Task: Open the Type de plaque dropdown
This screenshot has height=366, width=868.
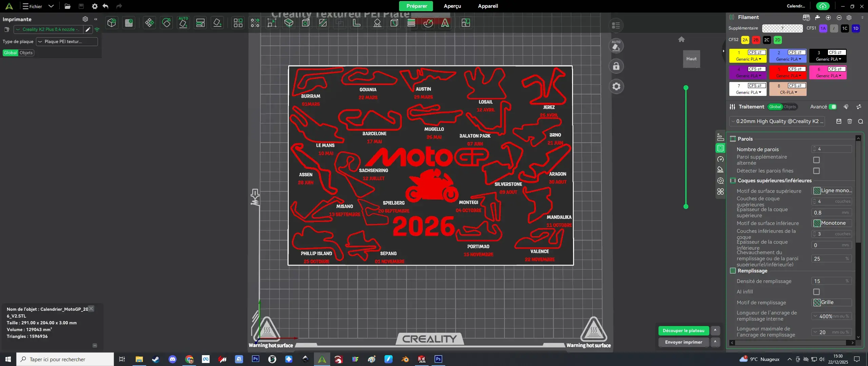Action: pos(67,42)
